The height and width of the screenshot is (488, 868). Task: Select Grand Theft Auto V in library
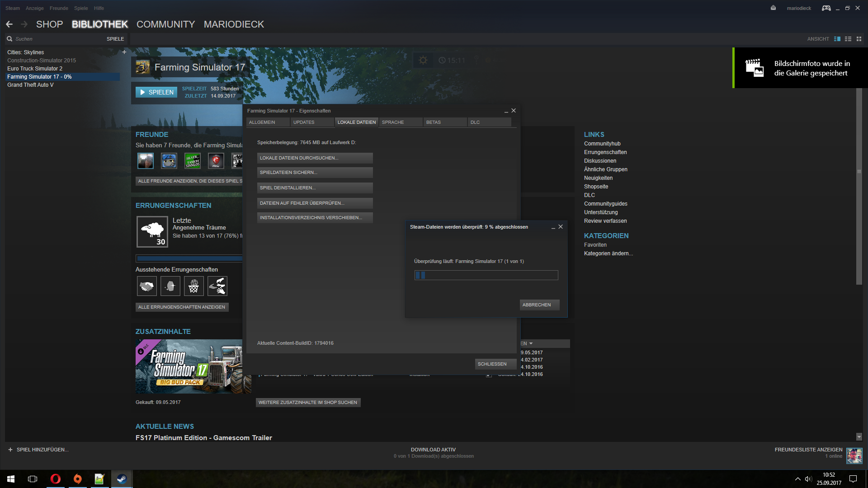[30, 85]
